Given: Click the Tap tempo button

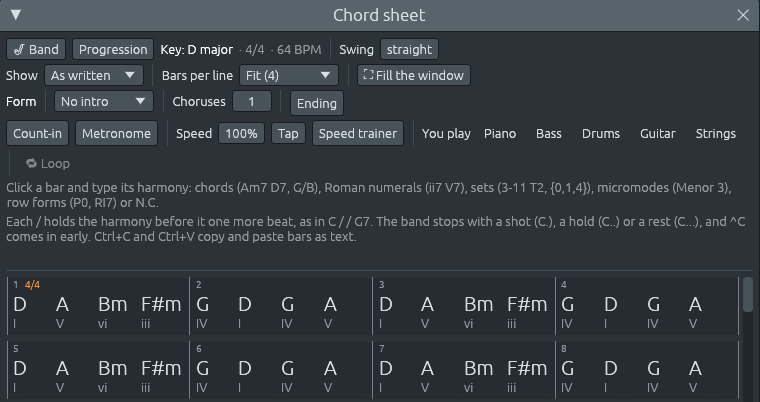Looking at the screenshot, I should [288, 133].
